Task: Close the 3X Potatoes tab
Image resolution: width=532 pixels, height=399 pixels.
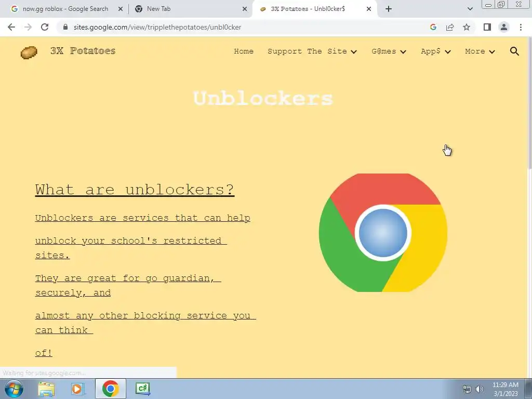Action: (x=369, y=9)
